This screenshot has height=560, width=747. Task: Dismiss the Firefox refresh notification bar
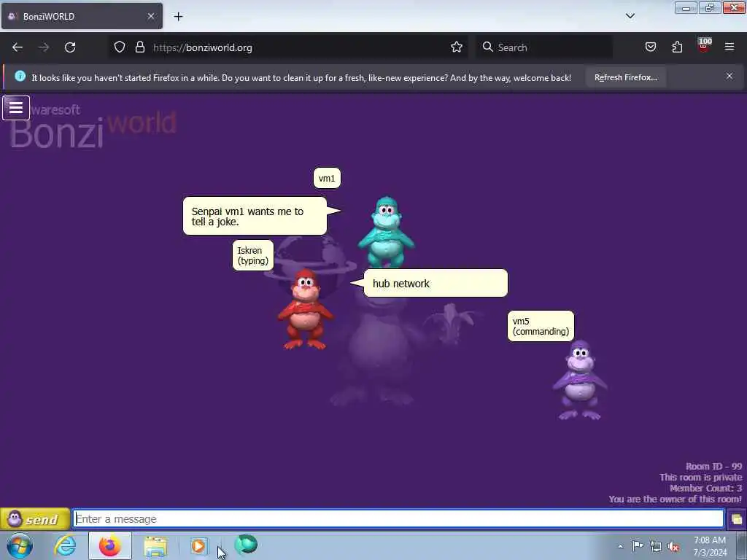729,76
